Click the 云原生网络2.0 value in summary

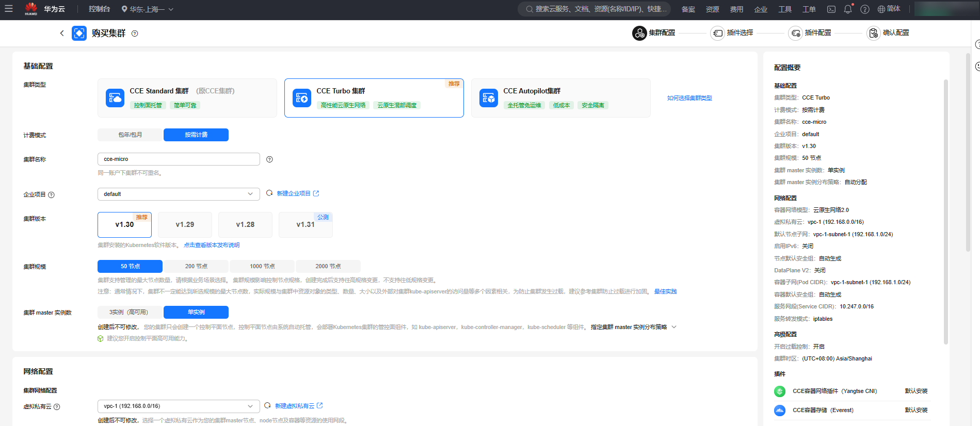point(831,210)
